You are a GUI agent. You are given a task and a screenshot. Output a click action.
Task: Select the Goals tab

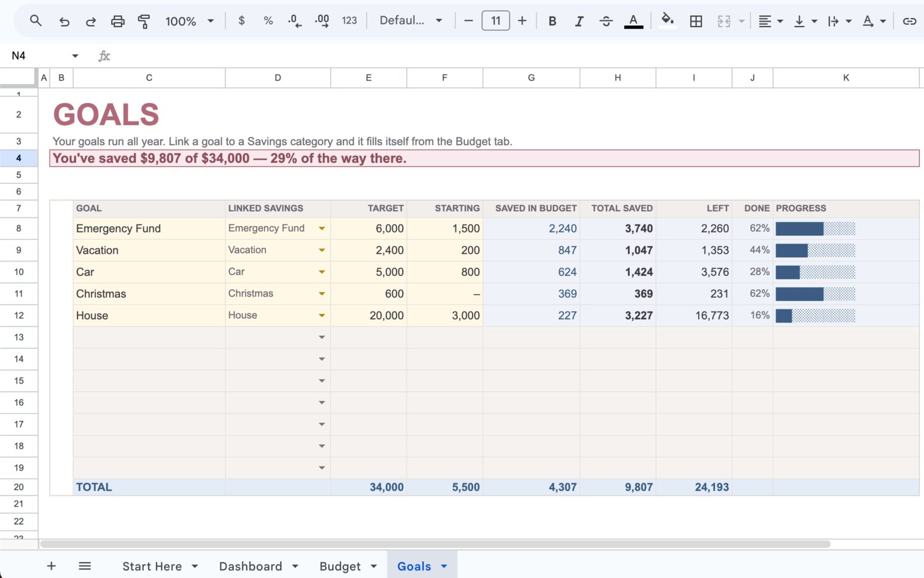click(x=414, y=566)
